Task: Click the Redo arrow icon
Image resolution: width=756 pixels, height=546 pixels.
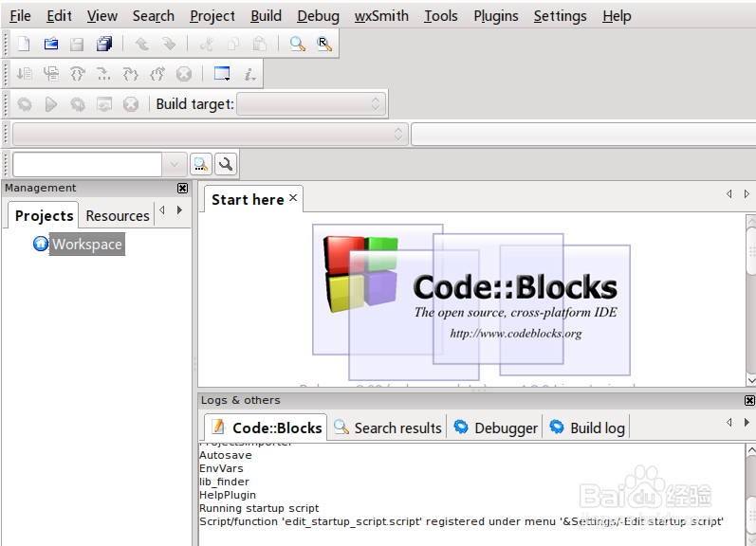Action: coord(169,44)
